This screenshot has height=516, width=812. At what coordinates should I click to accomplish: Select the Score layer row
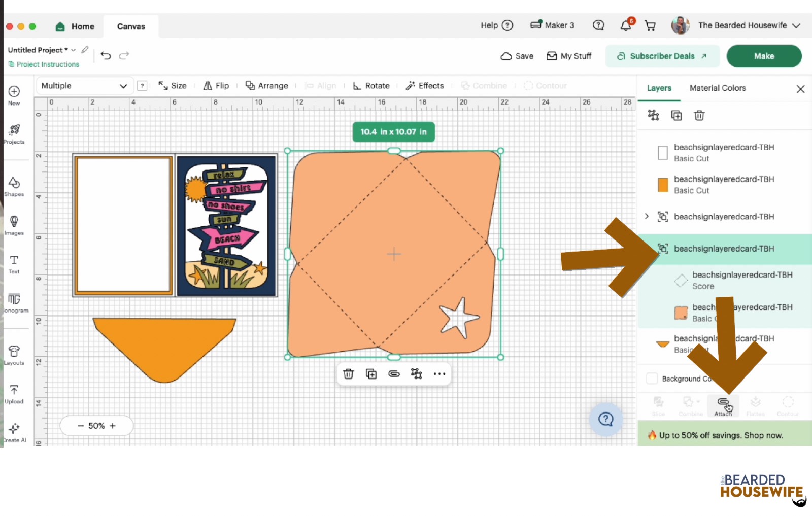[x=725, y=280]
